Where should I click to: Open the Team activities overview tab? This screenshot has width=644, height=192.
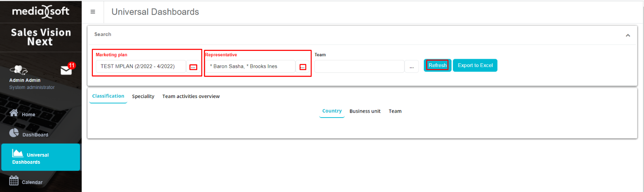(x=191, y=96)
